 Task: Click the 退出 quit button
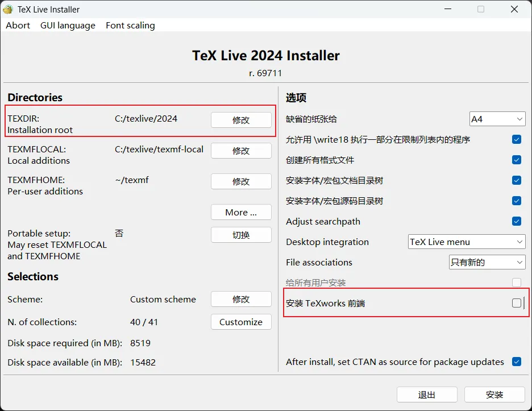(427, 395)
